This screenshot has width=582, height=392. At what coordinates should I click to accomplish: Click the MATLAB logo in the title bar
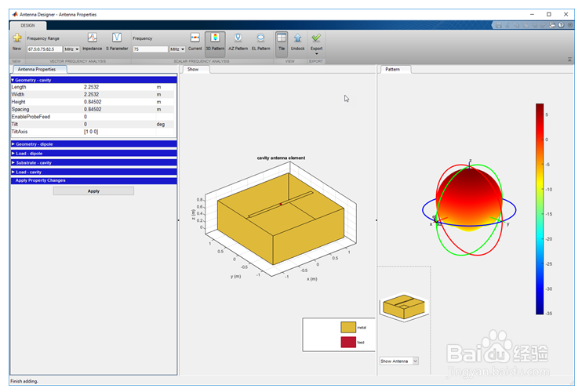[x=15, y=14]
